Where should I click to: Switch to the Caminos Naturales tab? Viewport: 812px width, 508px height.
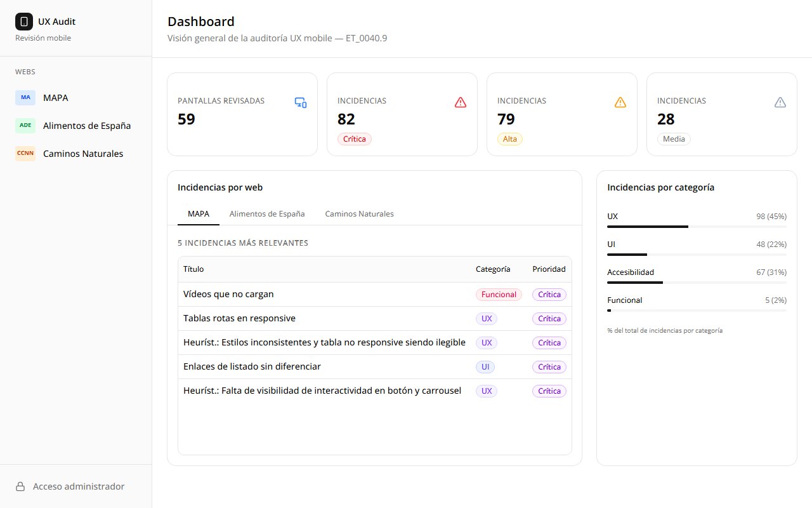click(360, 214)
